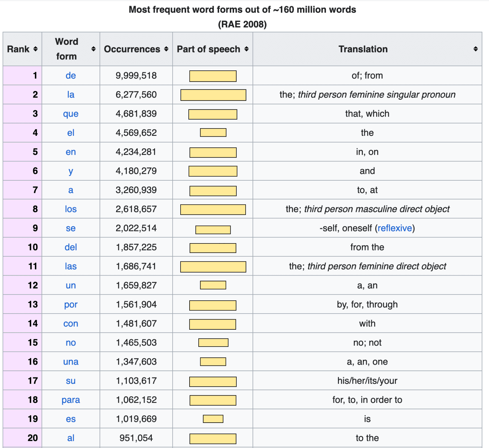Viewport: 489px width, 448px height.
Task: Click Part of speech sort arrows
Action: click(x=246, y=49)
